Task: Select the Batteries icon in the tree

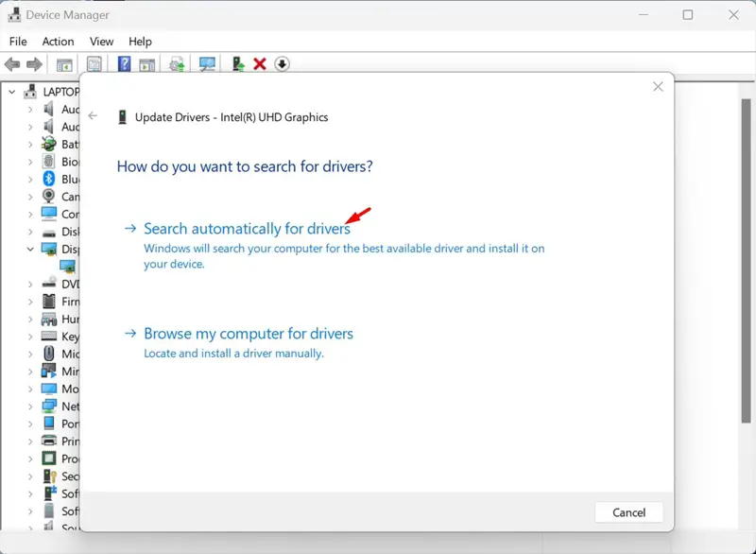Action: (49, 144)
